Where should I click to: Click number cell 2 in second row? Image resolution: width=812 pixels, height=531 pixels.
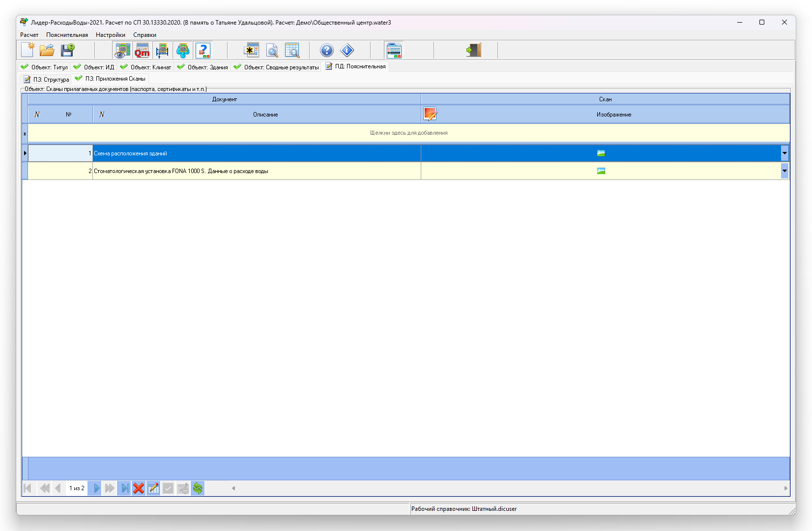(x=60, y=171)
